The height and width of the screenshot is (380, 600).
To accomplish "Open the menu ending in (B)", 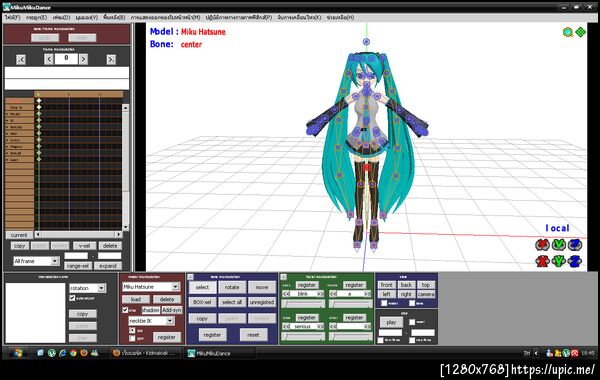I will tap(114, 18).
